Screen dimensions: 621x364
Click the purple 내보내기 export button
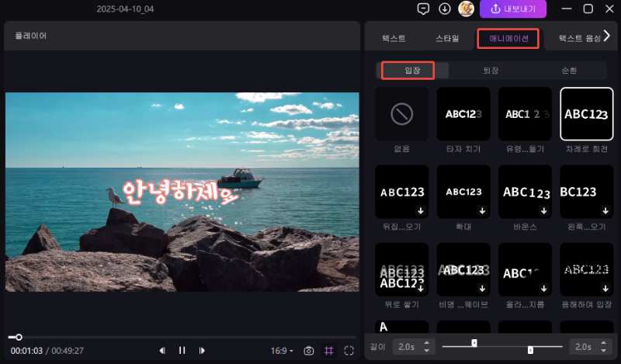513,9
